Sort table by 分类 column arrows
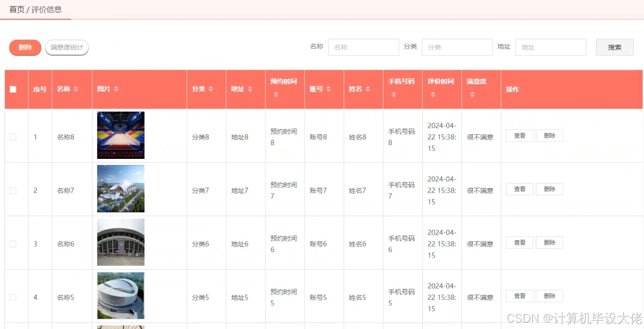 [211, 89]
